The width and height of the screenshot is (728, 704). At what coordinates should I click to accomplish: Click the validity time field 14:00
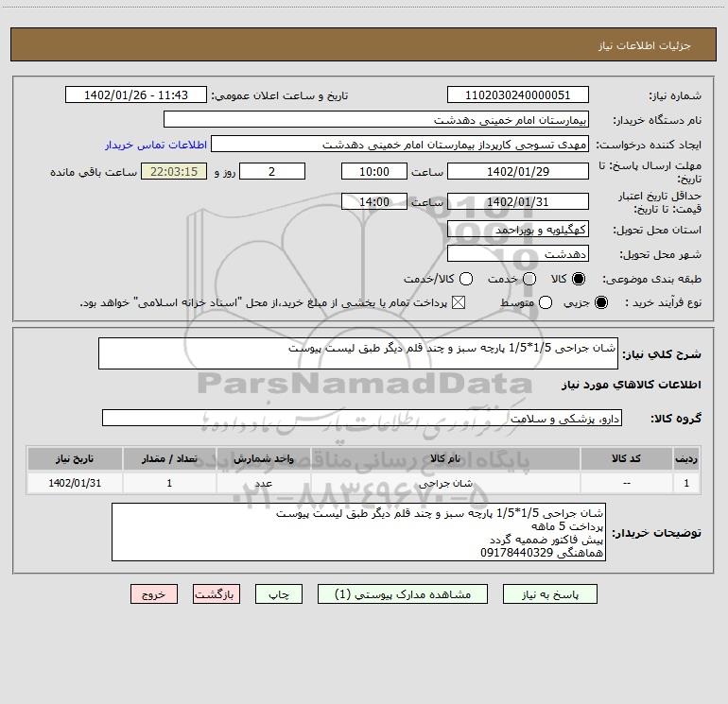[374, 202]
